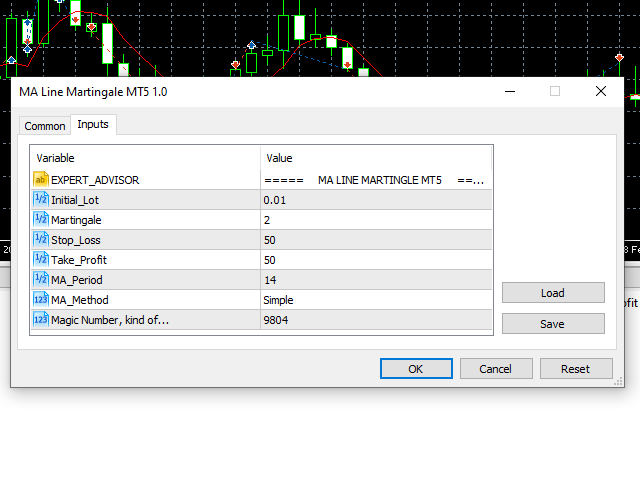This screenshot has height=480, width=640.
Task: Click the Take_Profit row type icon
Action: (x=41, y=259)
